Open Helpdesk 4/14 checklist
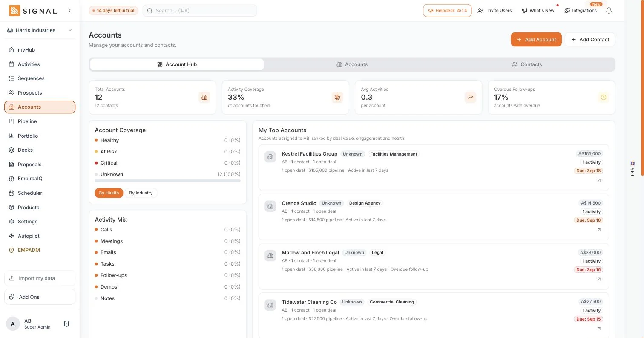Image resolution: width=644 pixels, height=338 pixels. click(x=447, y=11)
